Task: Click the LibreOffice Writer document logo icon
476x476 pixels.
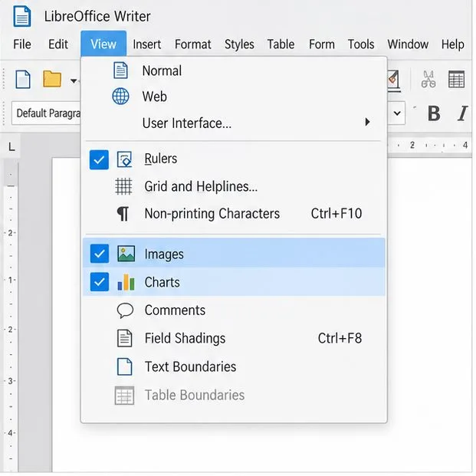Action: coord(22,16)
